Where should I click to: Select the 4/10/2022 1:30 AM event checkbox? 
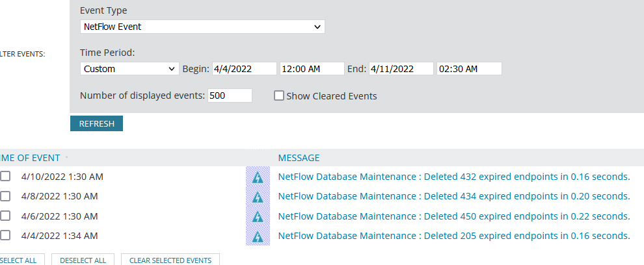click(5, 177)
